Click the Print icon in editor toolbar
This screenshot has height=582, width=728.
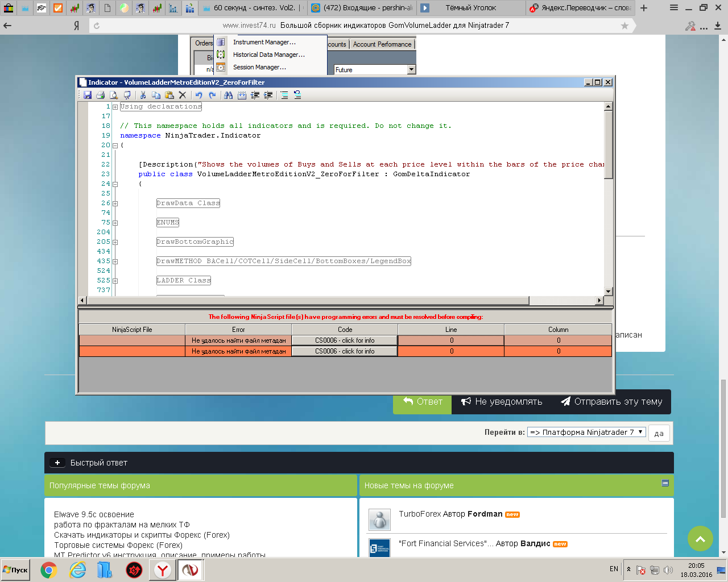point(100,95)
